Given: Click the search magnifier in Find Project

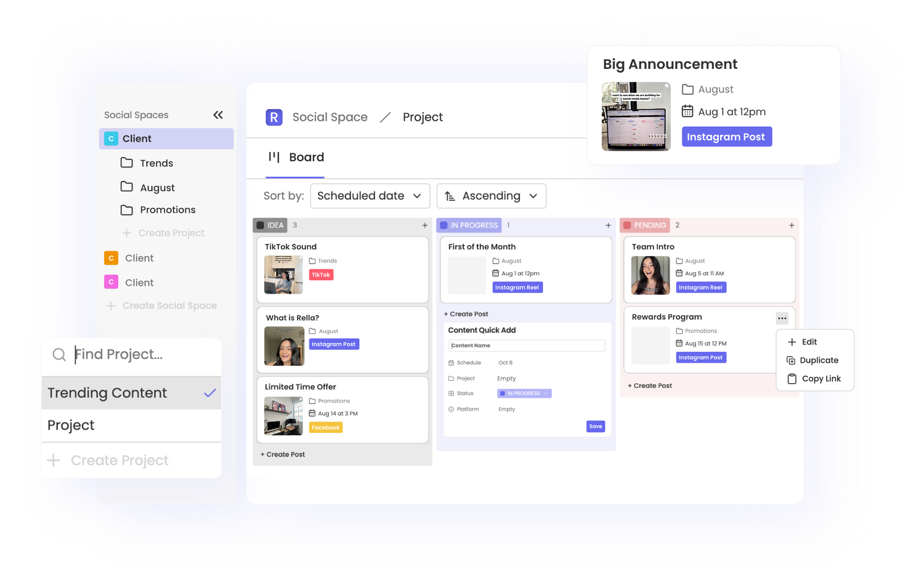Looking at the screenshot, I should point(59,354).
